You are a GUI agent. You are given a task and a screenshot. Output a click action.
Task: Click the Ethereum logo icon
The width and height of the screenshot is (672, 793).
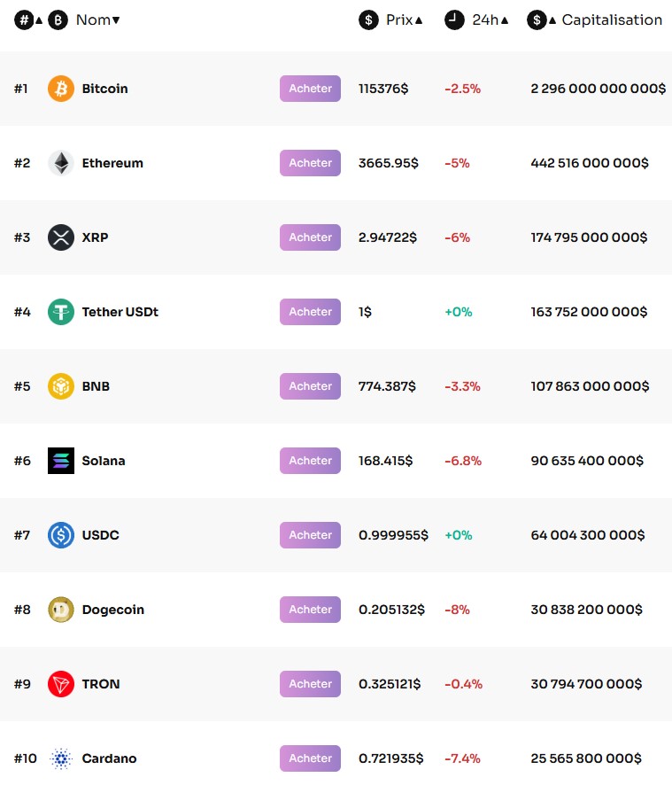[61, 163]
